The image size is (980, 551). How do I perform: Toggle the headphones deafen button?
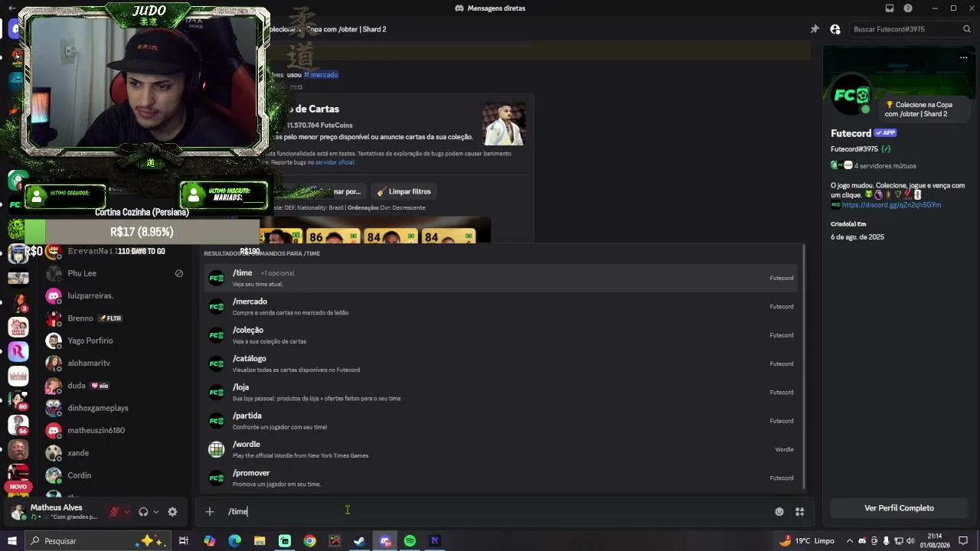point(143,512)
